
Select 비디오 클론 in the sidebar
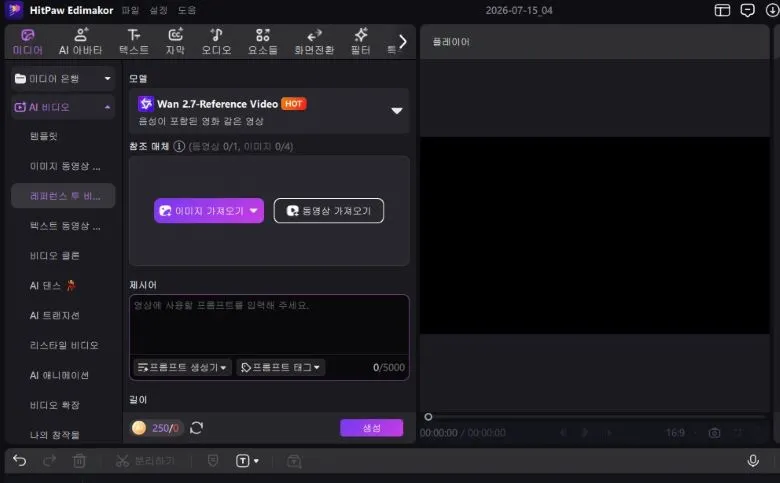(x=55, y=256)
